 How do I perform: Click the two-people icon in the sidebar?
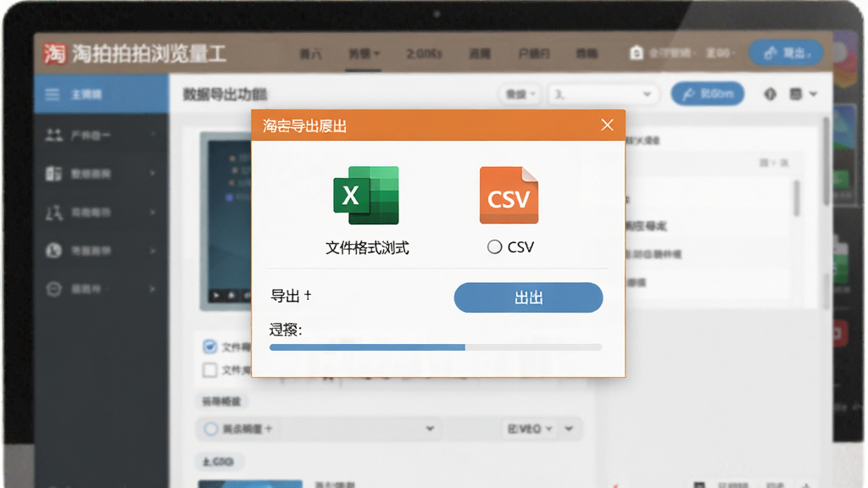click(x=53, y=135)
